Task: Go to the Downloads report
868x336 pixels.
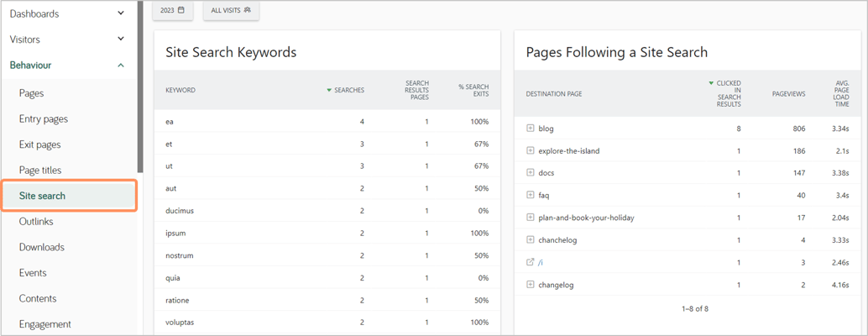Action: point(41,248)
